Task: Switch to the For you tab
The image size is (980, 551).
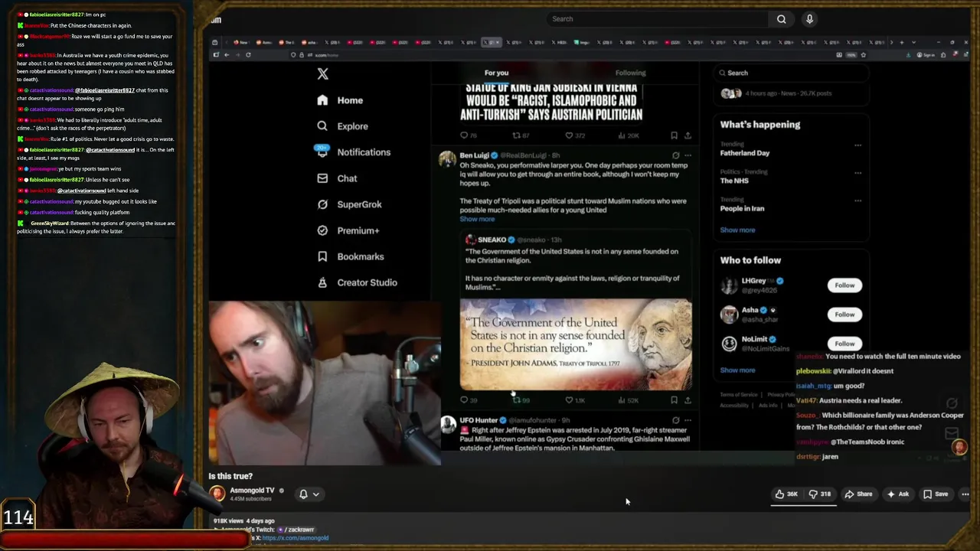Action: (x=496, y=73)
